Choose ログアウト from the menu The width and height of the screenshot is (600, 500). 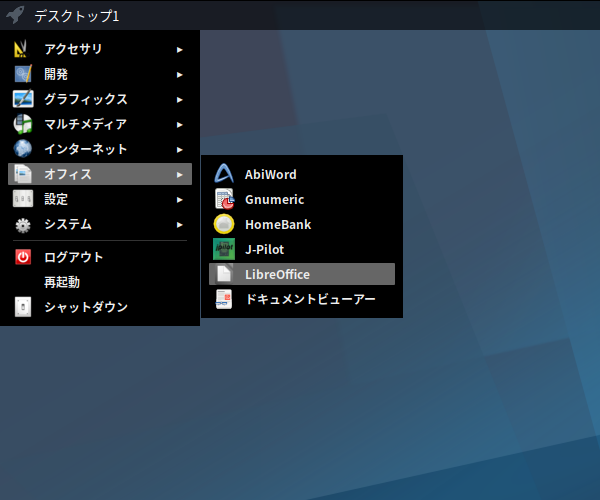100,257
